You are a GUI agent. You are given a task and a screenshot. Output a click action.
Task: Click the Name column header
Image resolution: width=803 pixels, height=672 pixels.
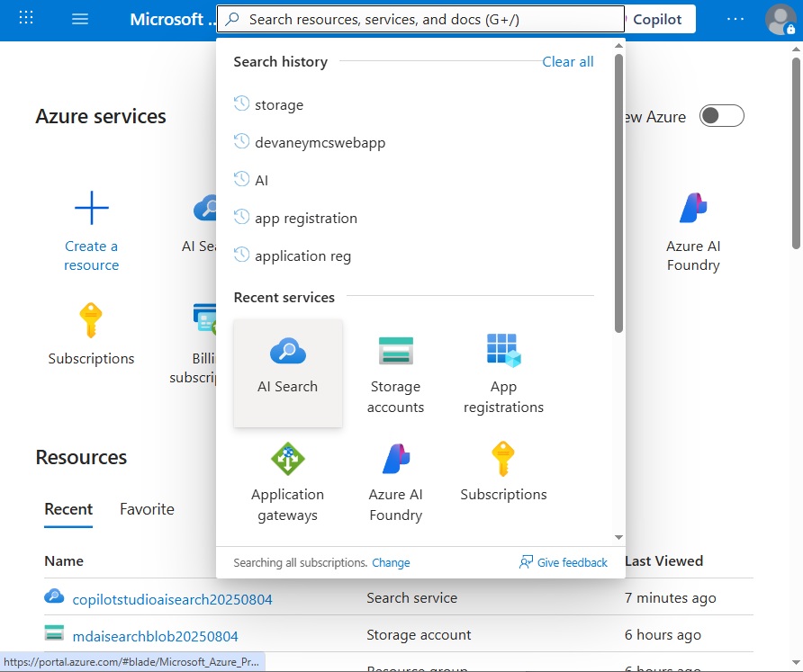pyautogui.click(x=64, y=561)
